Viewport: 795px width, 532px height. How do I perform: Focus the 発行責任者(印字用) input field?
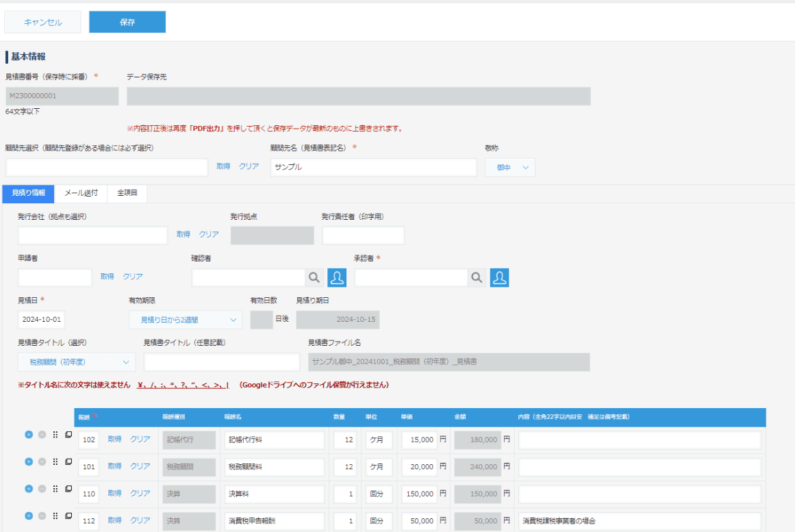(363, 236)
